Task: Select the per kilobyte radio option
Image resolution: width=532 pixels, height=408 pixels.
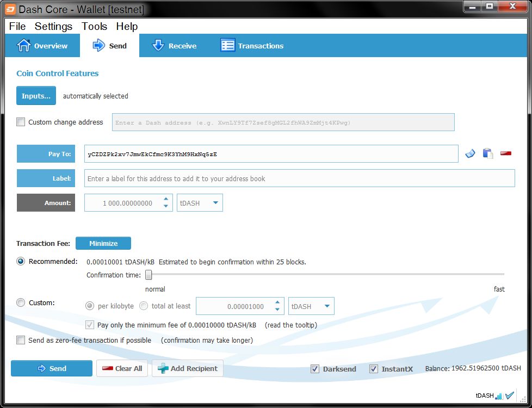Action: point(90,306)
